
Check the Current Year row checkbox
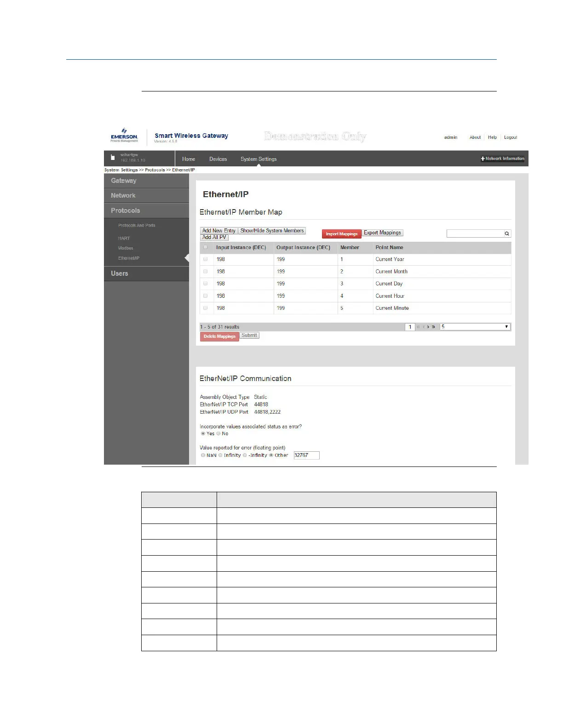coord(205,259)
